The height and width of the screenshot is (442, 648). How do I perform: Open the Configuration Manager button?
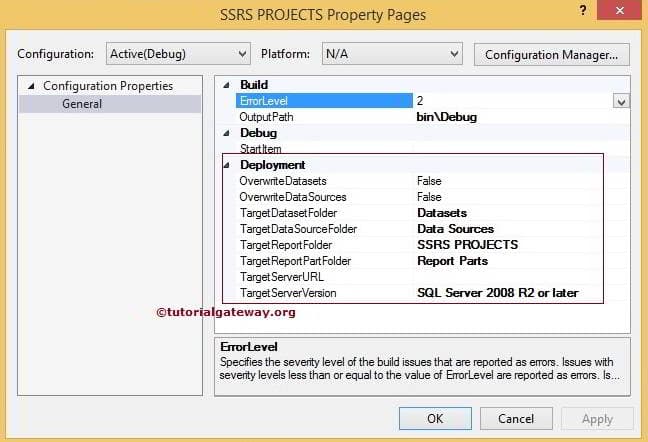[552, 55]
